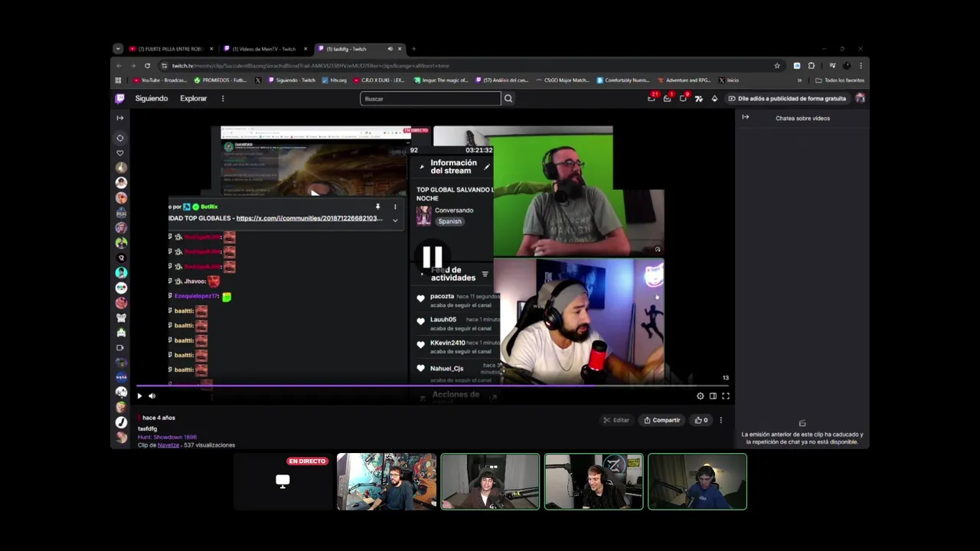Click the purple clip progress bar

(x=433, y=386)
